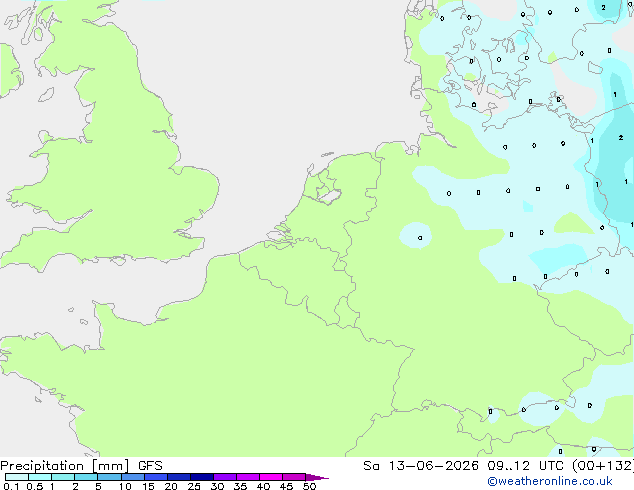Click the purple arrow tip above 50

tap(317, 477)
